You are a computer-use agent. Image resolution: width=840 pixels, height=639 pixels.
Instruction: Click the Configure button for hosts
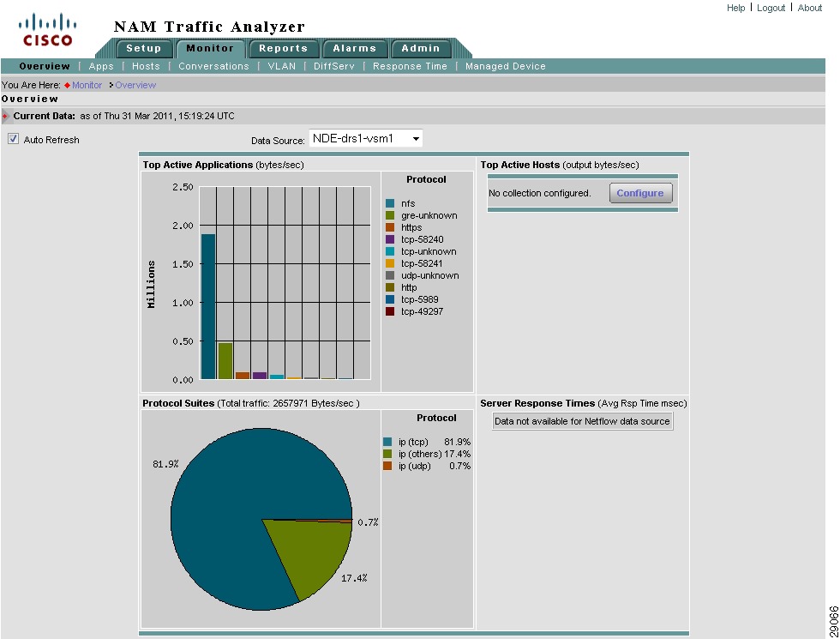(x=641, y=193)
